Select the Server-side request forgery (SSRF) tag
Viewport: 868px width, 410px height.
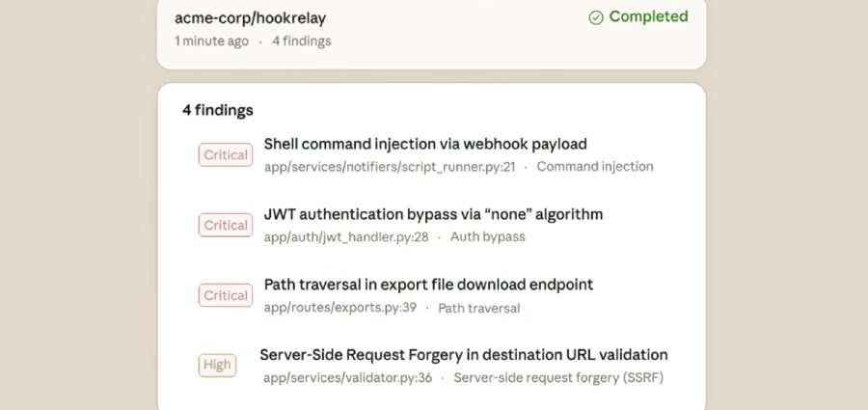558,377
